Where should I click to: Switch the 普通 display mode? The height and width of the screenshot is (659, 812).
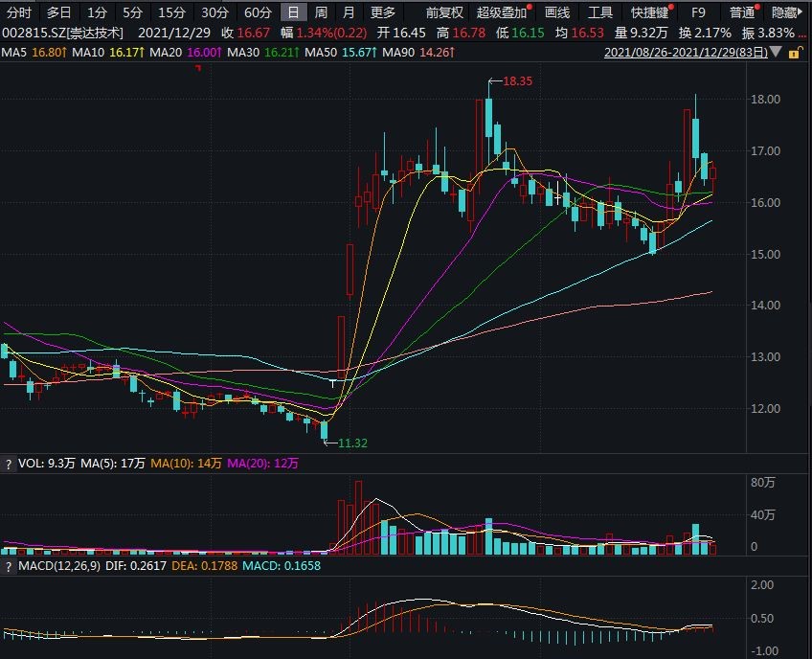point(741,12)
